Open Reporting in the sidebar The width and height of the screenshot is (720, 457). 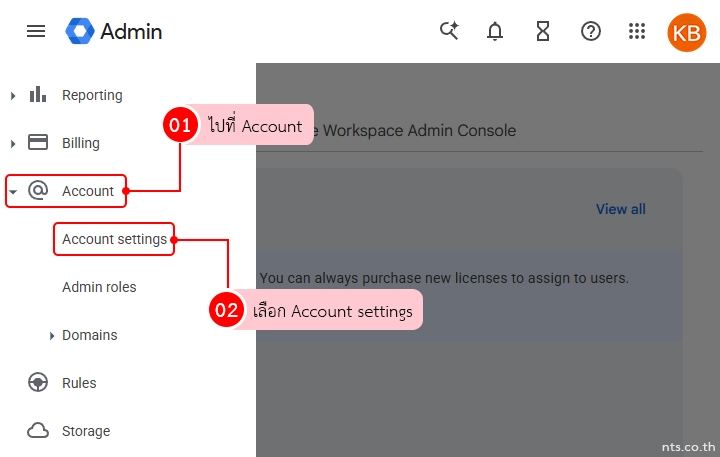click(x=92, y=95)
